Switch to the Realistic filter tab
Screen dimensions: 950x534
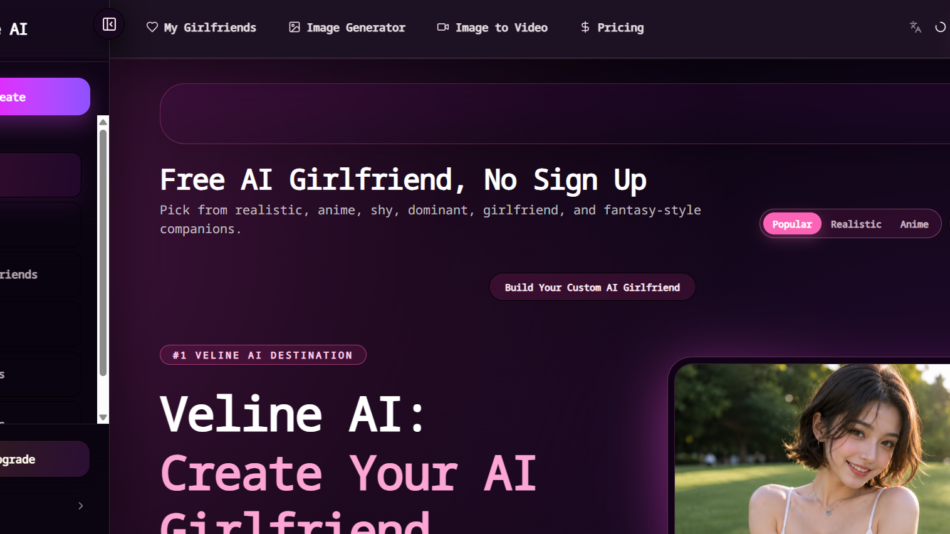pyautogui.click(x=855, y=224)
